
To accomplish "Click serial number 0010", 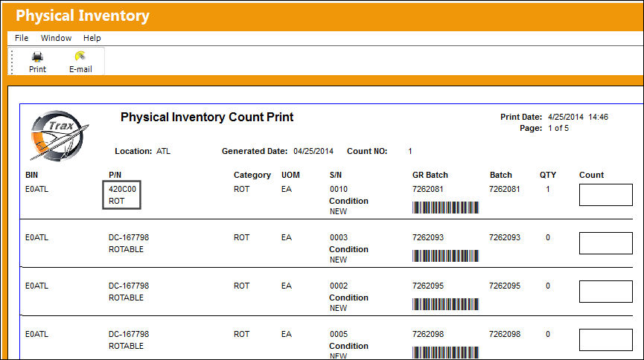I will (x=339, y=189).
